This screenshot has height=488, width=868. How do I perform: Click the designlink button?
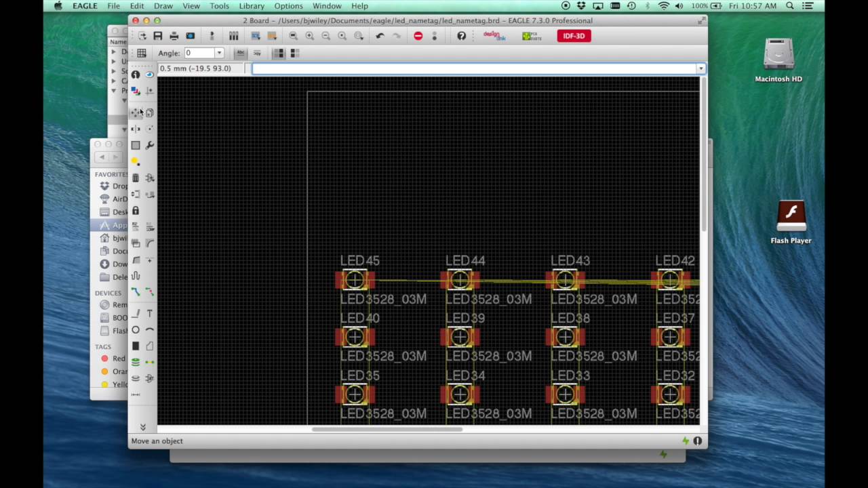494,36
